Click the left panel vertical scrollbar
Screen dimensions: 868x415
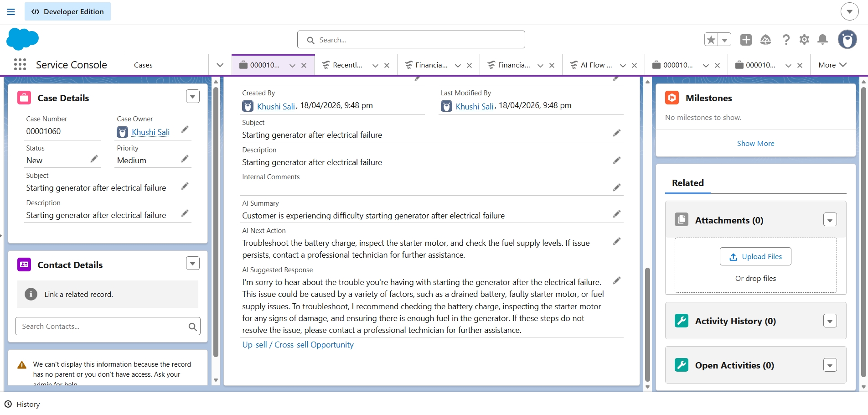(x=216, y=221)
